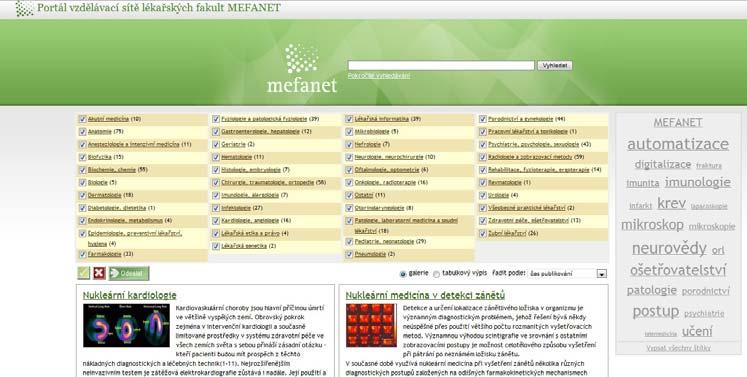The image size is (747, 377).
Task: Open the Nukleární kardiologie article title
Action: point(130,295)
